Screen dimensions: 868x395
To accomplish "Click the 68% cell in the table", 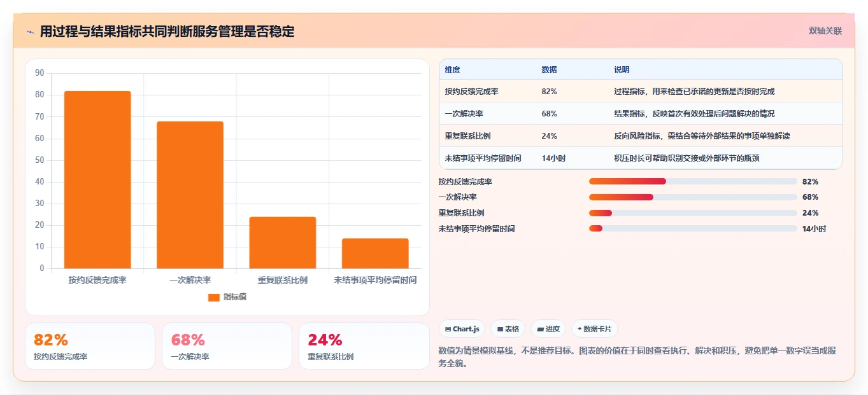I will tap(549, 114).
